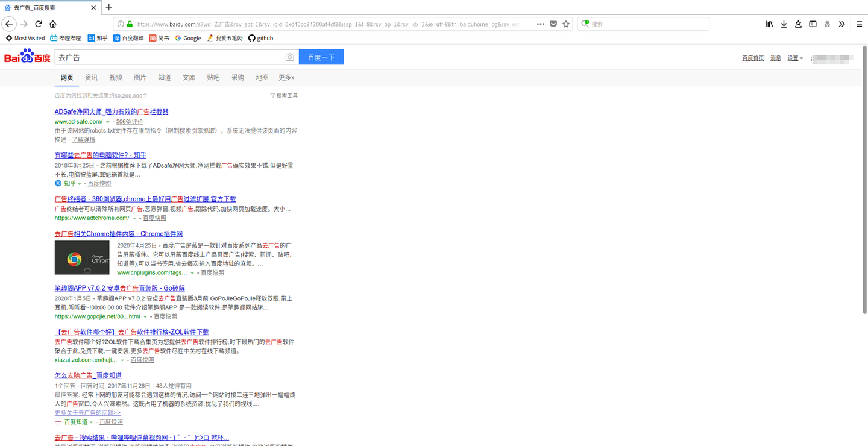This screenshot has width=868, height=446.
Task: Switch to the 资讯 tab
Action: [91, 78]
